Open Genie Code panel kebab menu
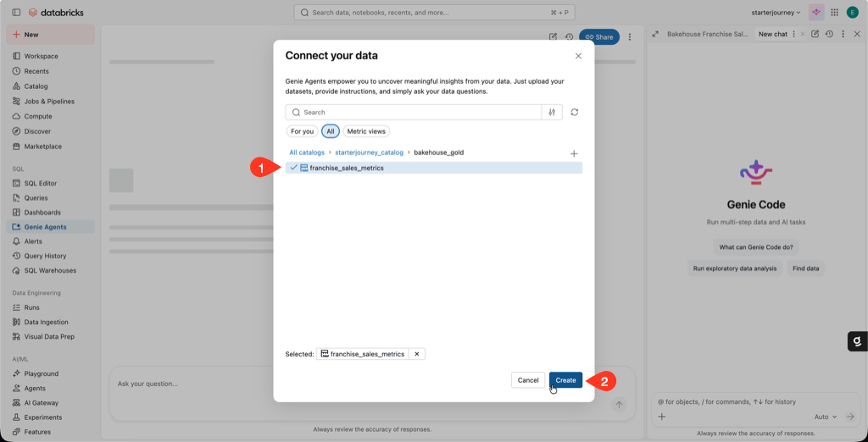 pyautogui.click(x=843, y=34)
